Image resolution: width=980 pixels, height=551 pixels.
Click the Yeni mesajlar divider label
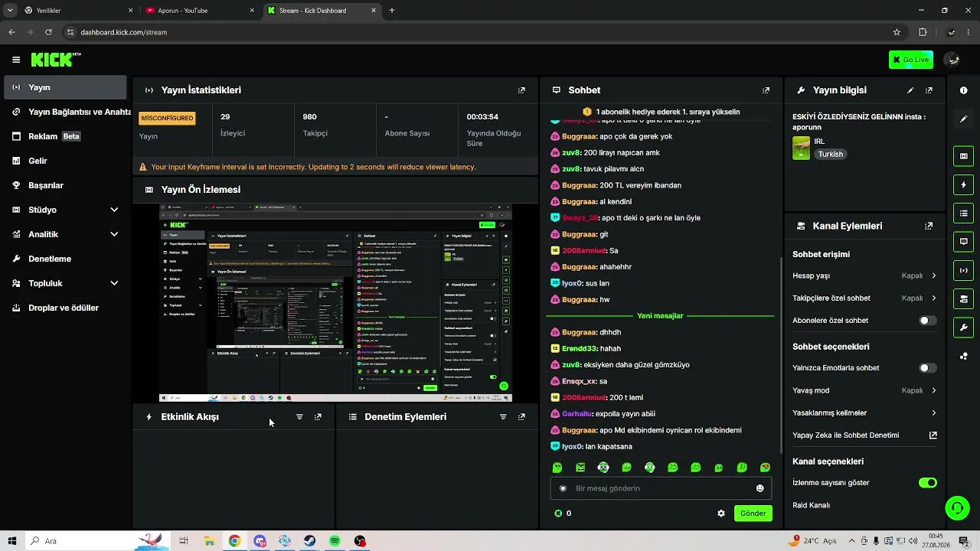click(x=660, y=316)
